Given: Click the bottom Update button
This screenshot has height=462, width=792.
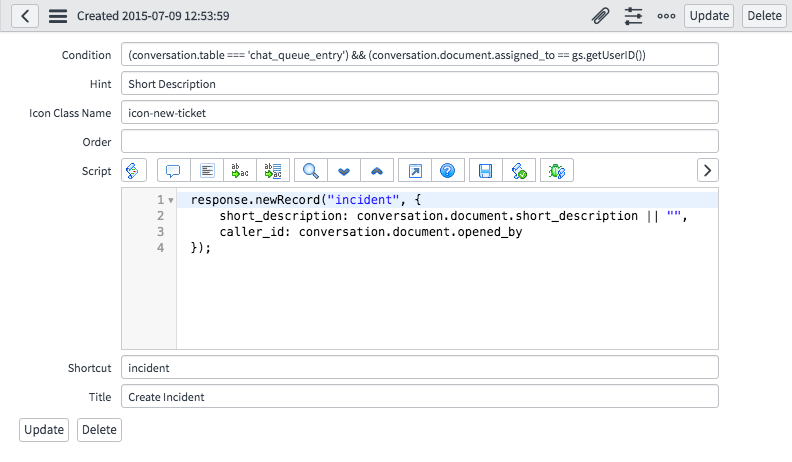Looking at the screenshot, I should (x=44, y=430).
